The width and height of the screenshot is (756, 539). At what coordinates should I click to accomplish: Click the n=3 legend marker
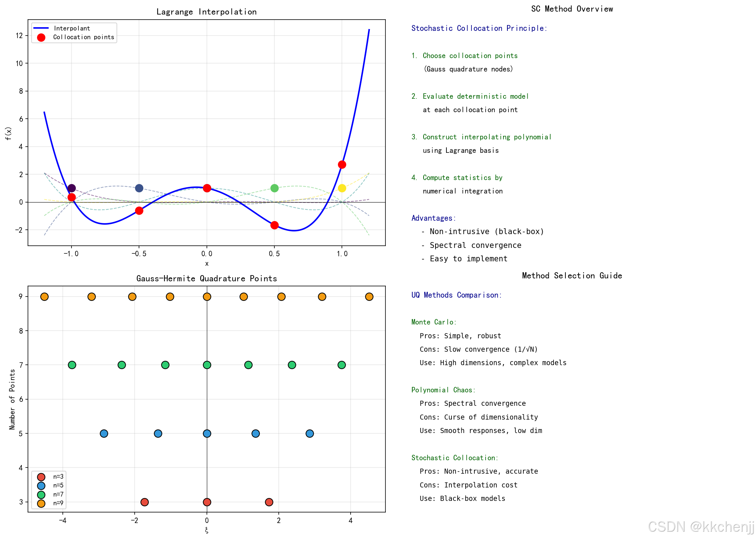point(41,477)
